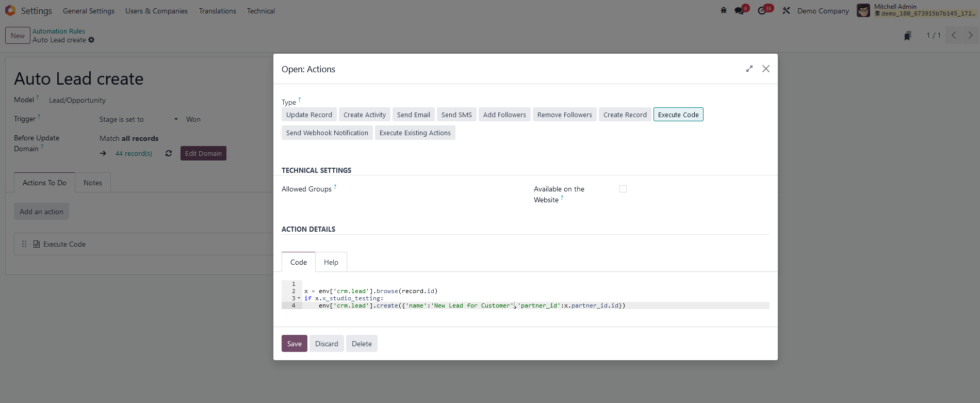Click the help mark beside Before Update Domain
980x403 pixels.
(42, 146)
